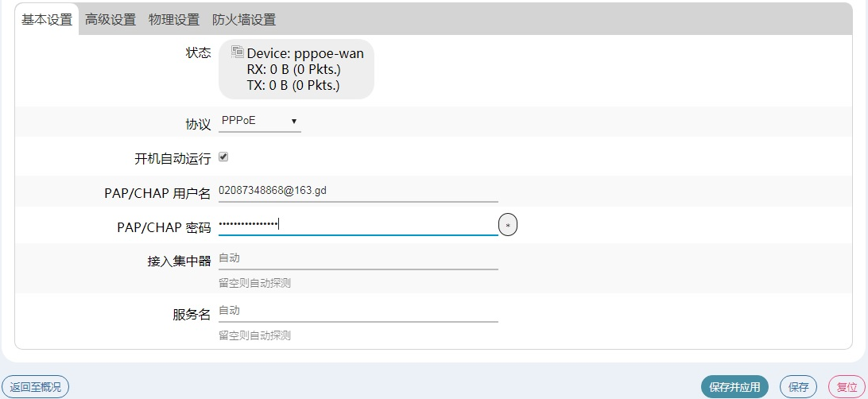
Task: Reveal the PAP/CHAP password with asterisk button
Action: [x=508, y=226]
